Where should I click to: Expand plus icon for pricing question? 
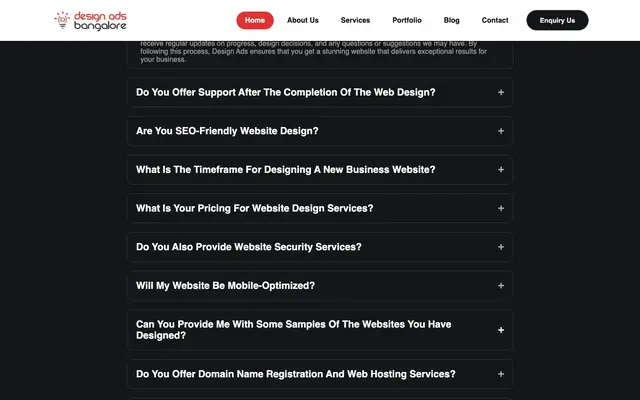pos(501,208)
